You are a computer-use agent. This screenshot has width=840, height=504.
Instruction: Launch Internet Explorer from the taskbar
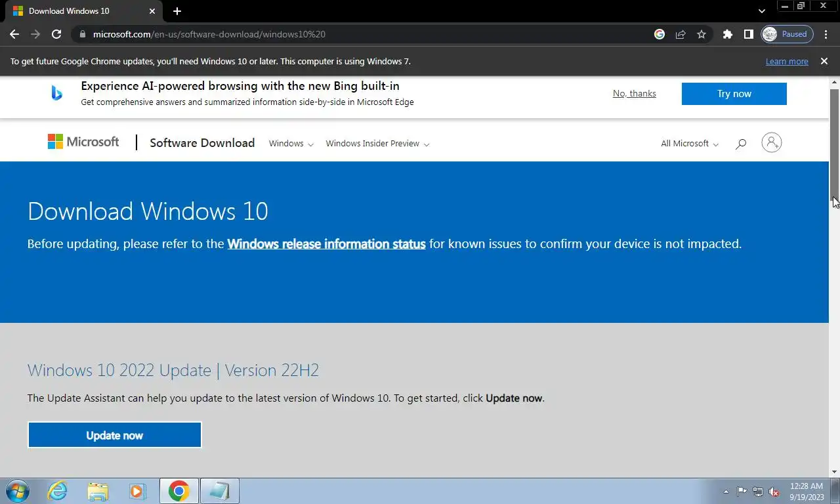click(58, 491)
